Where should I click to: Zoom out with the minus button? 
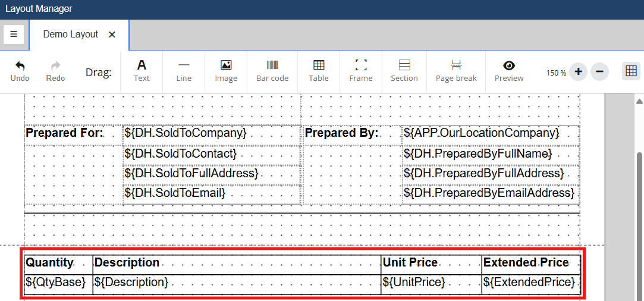point(599,72)
